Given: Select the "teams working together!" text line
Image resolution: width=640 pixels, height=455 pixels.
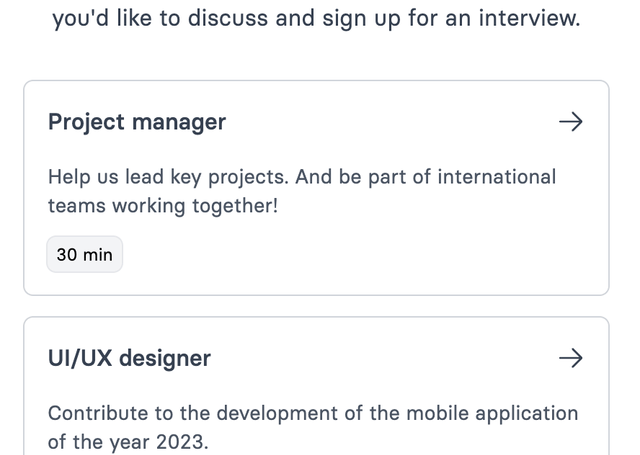Looking at the screenshot, I should click(x=162, y=206).
